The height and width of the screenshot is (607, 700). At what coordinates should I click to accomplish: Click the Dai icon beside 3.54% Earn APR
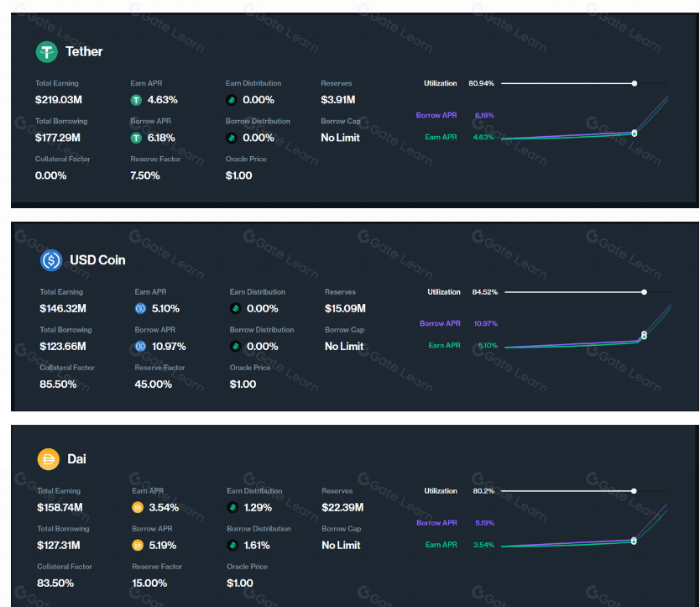[x=138, y=507]
